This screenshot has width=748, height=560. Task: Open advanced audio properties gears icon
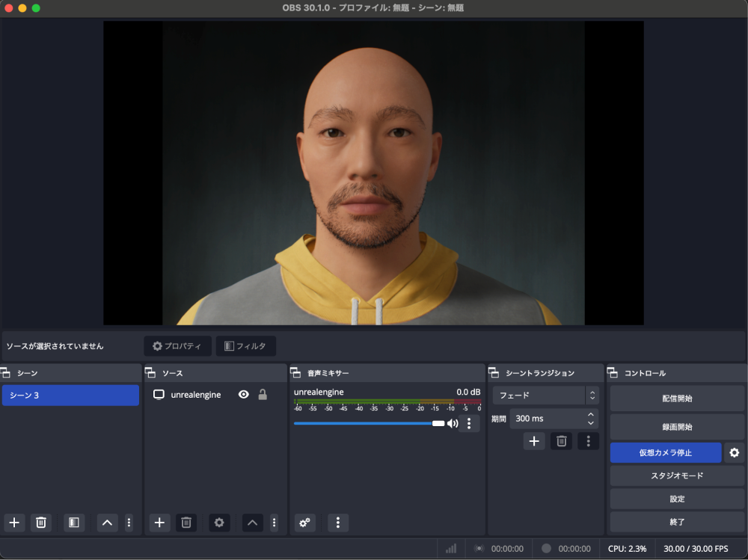(305, 523)
